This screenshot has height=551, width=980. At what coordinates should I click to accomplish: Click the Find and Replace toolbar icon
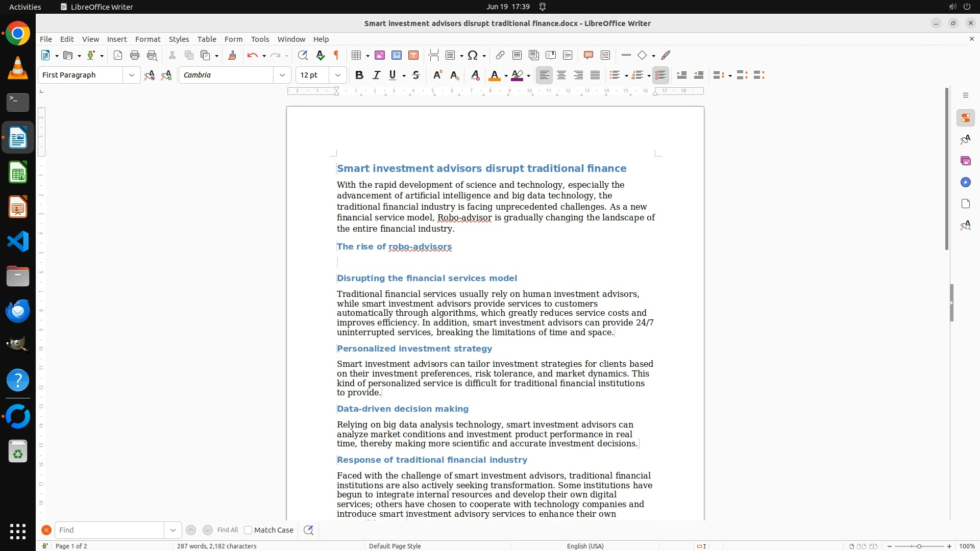[303, 56]
